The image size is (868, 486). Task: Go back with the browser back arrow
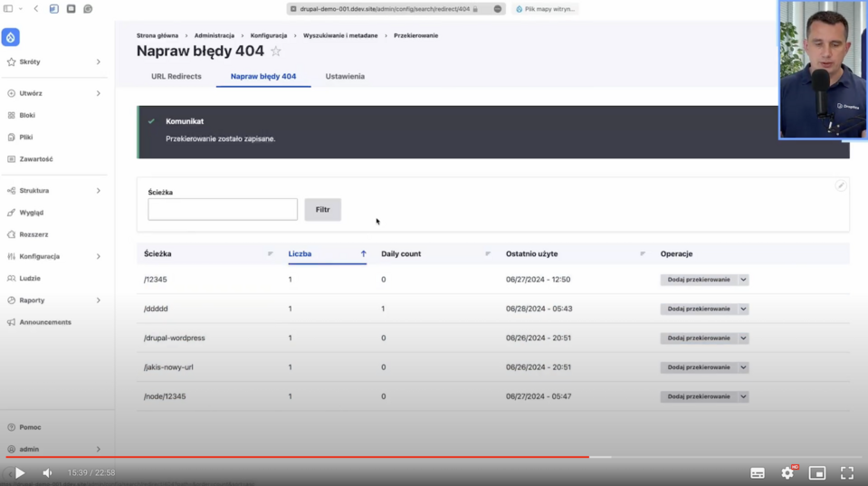pos(36,9)
